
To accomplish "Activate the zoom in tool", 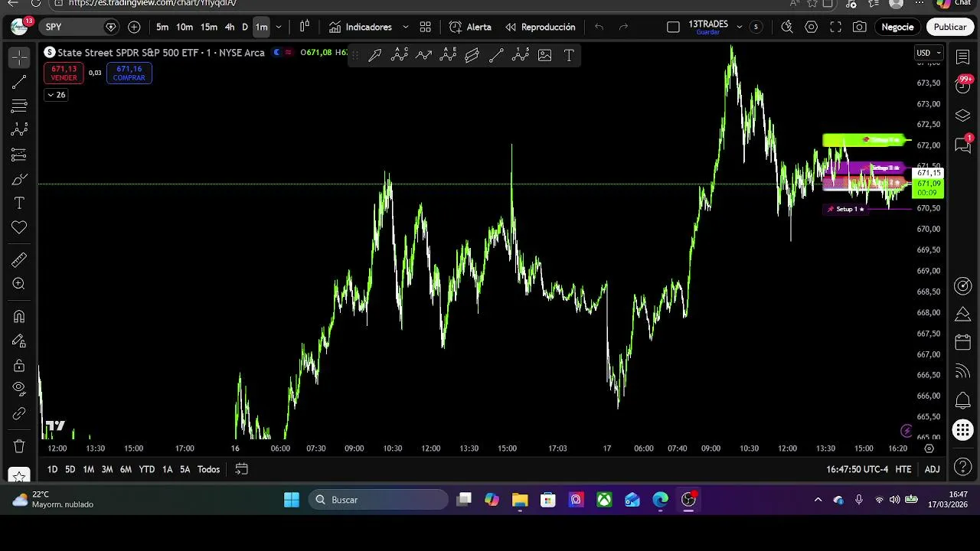I will [19, 284].
